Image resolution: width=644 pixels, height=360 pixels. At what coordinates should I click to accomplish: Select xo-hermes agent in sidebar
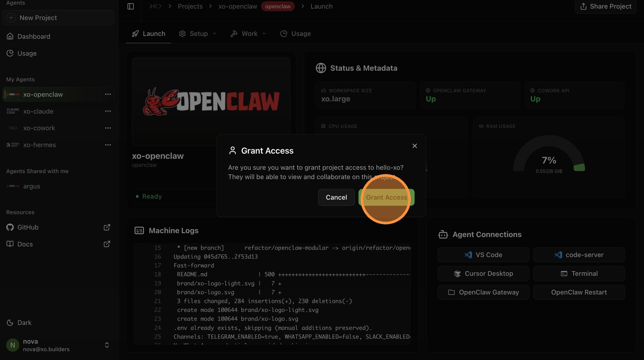[x=58, y=145]
